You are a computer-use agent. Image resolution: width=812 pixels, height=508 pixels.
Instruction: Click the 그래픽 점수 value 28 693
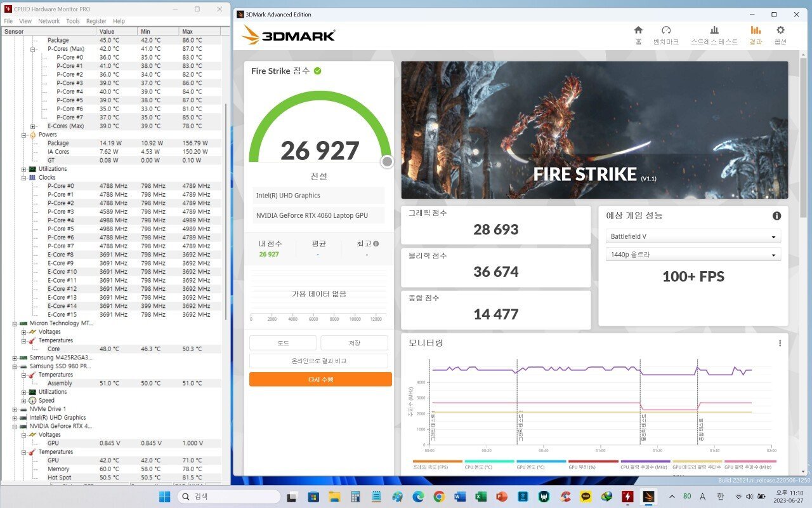coord(496,229)
